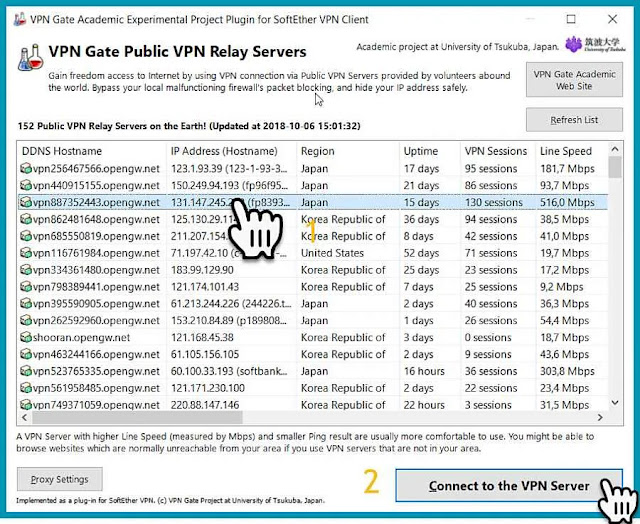Click the vertical scrollbar down arrow

click(615, 403)
